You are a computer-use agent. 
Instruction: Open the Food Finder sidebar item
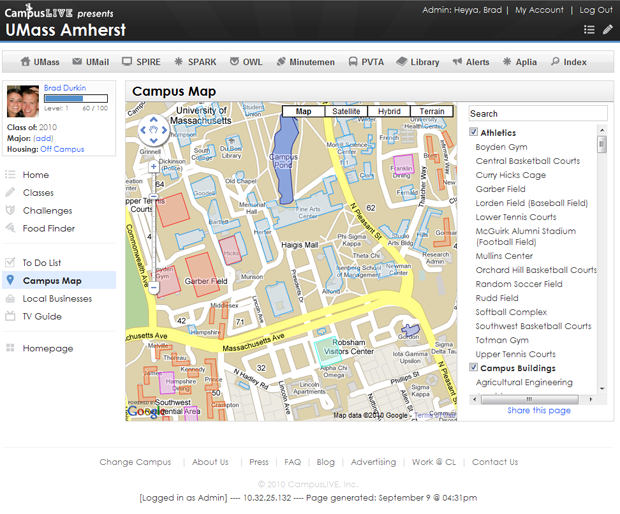48,228
